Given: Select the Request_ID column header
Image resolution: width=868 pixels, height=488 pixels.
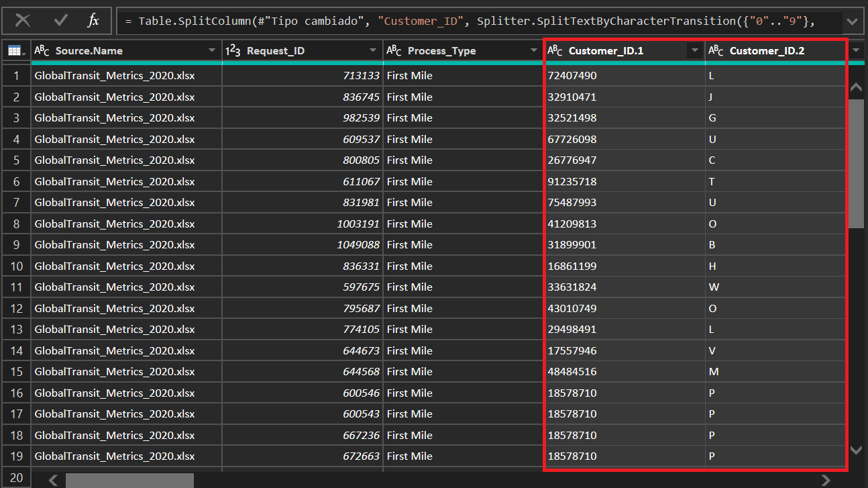Looking at the screenshot, I should [x=302, y=50].
